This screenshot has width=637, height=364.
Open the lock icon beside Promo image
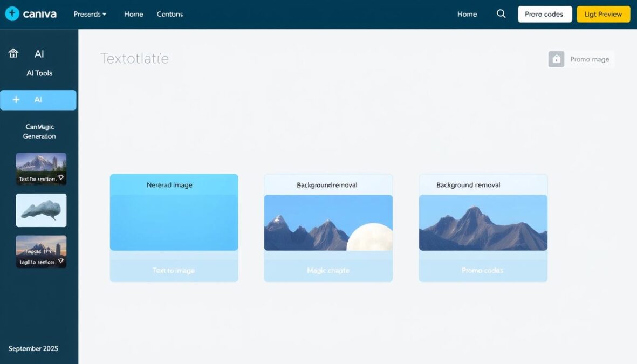(556, 59)
